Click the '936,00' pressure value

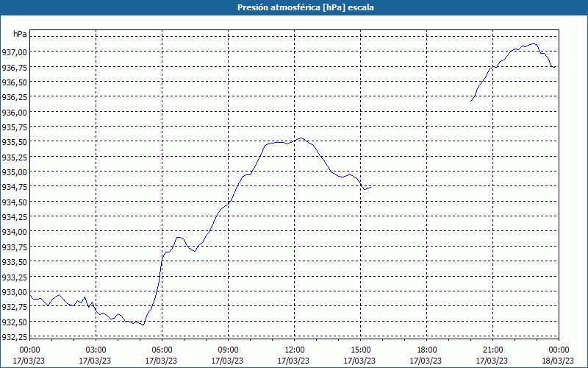point(14,112)
